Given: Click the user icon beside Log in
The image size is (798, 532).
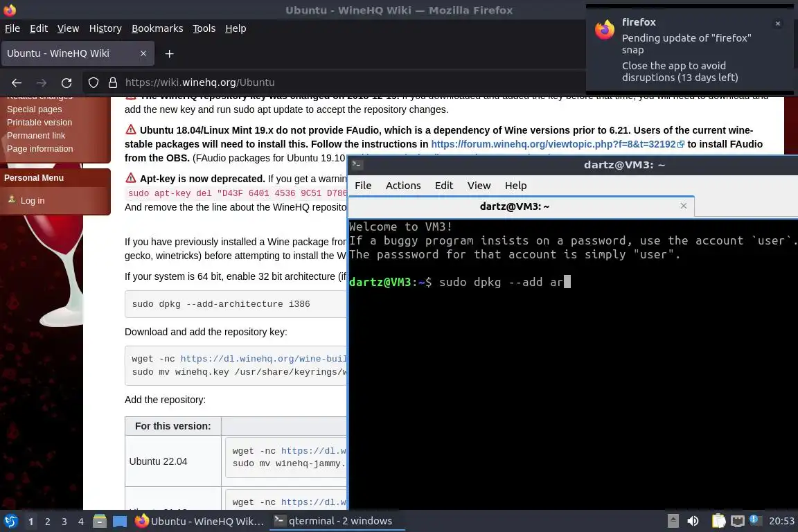Looking at the screenshot, I should coord(12,199).
